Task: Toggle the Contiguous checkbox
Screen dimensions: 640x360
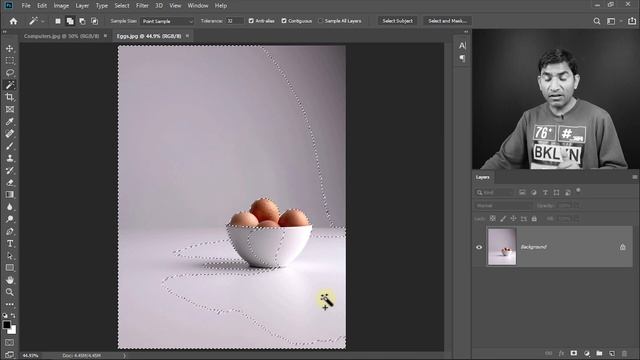Action: (x=284, y=21)
